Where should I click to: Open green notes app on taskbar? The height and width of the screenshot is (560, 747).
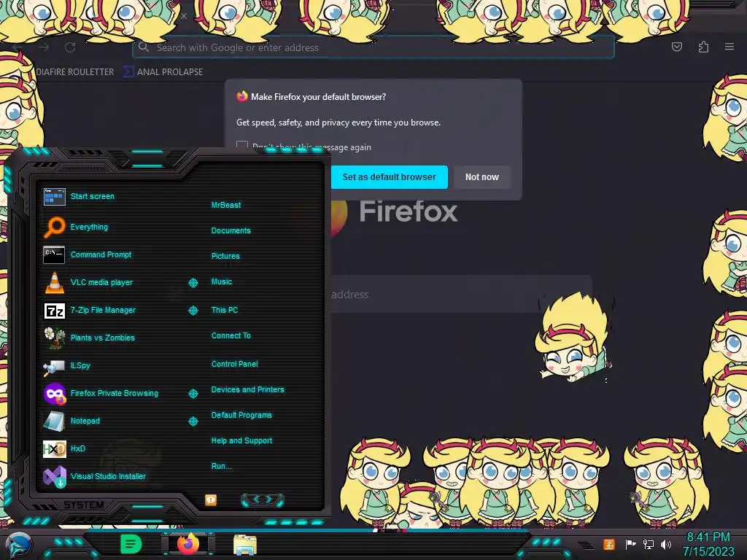131,544
